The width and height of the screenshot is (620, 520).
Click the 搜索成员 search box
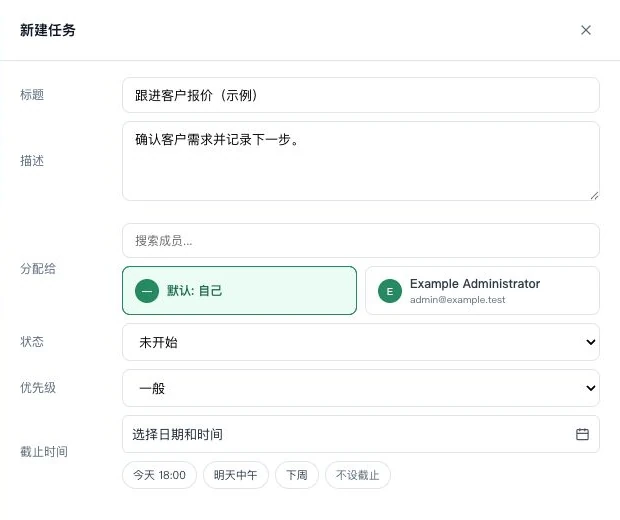click(x=361, y=240)
